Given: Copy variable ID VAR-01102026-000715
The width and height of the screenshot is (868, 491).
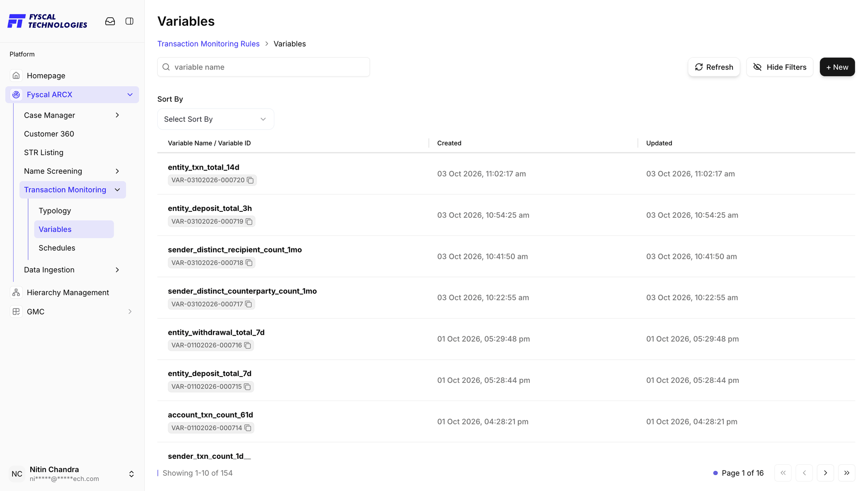Looking at the screenshot, I should 247,386.
